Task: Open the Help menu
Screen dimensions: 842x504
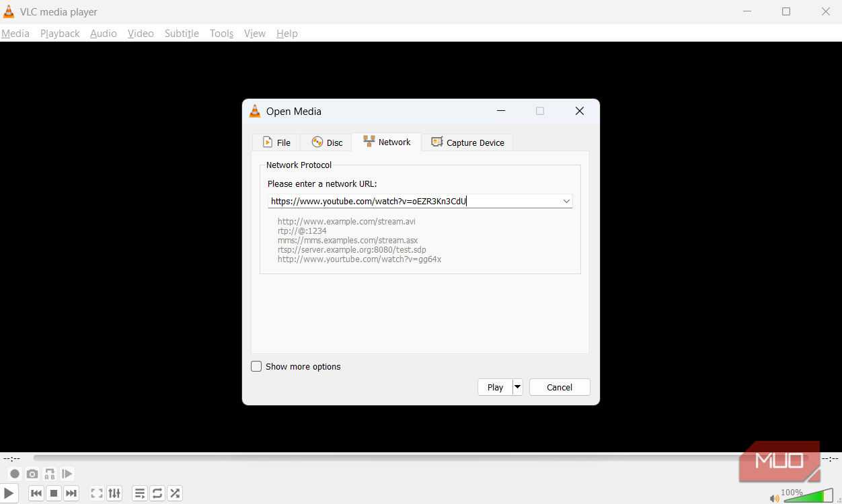Action: point(287,34)
